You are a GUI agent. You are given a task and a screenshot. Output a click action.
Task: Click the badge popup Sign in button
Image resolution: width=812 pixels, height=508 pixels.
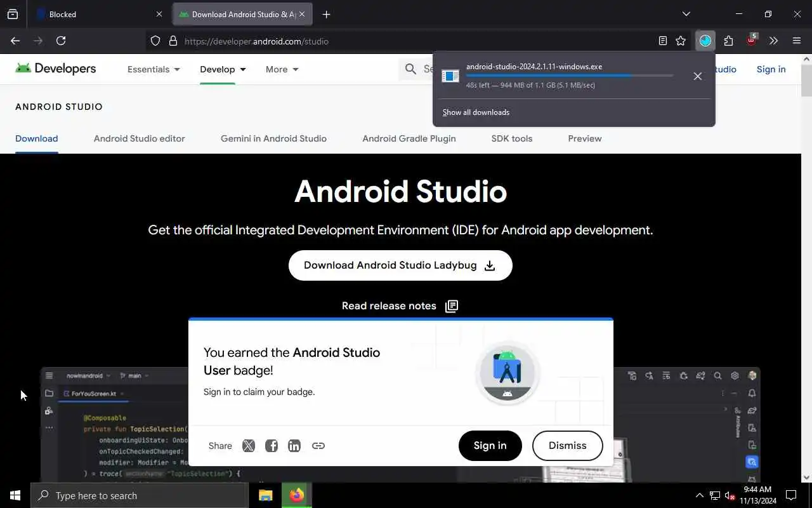pos(490,446)
